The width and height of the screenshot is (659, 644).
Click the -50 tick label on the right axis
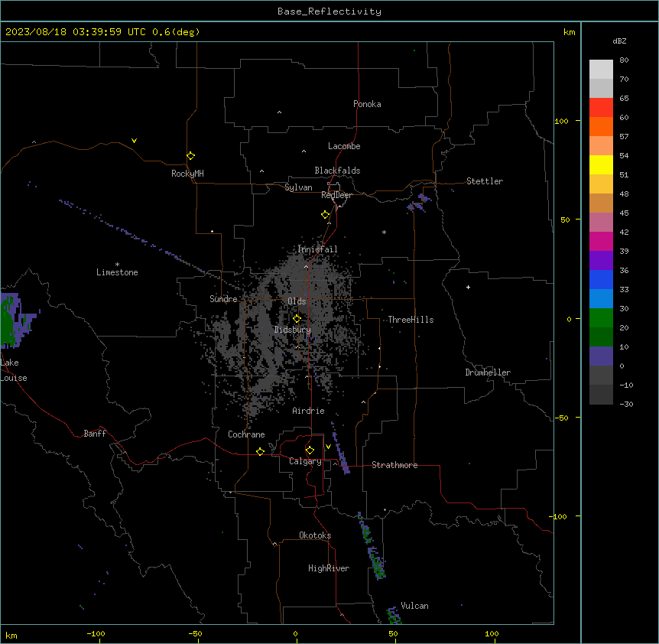coord(561,418)
